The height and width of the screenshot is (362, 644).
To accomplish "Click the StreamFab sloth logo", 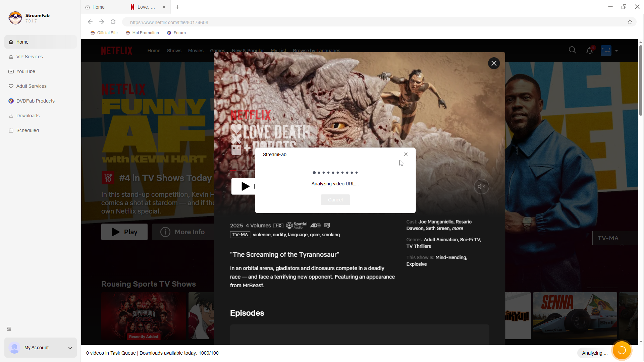I will (15, 18).
